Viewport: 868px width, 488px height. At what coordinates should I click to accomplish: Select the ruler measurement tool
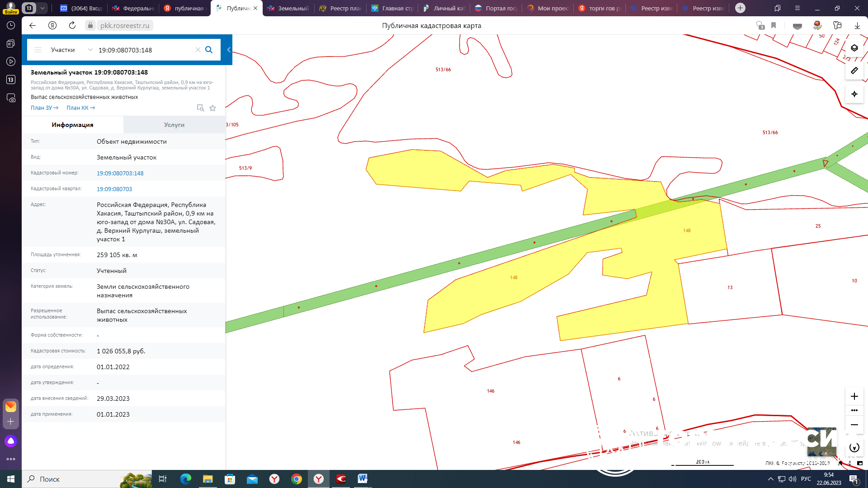click(x=854, y=70)
